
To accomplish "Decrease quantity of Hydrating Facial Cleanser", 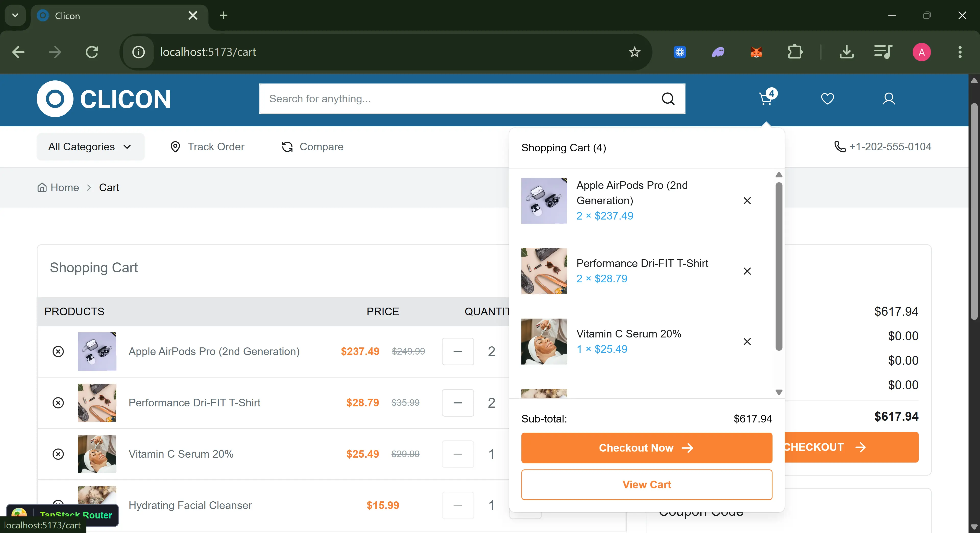I will pos(458,505).
